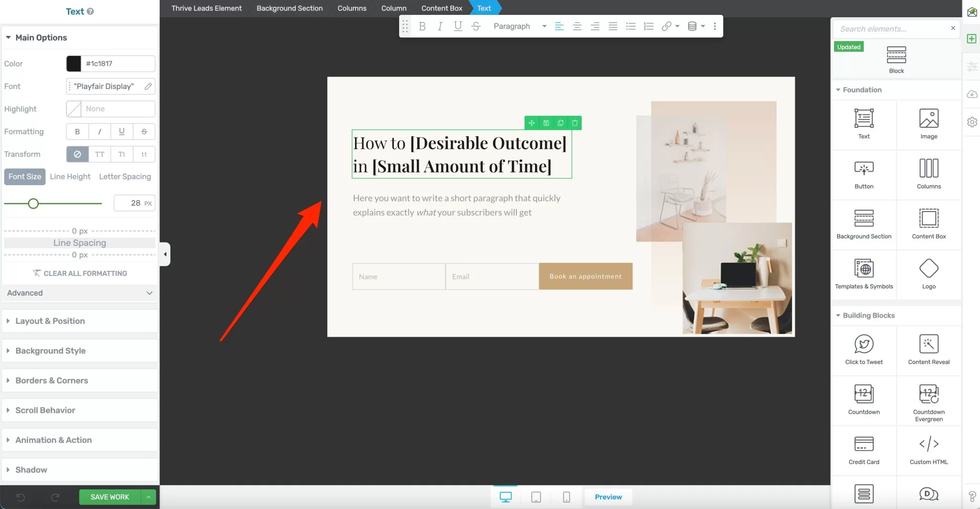Screen dimensions: 980x509
Task: Add the Click to Tweet block
Action: tap(864, 350)
